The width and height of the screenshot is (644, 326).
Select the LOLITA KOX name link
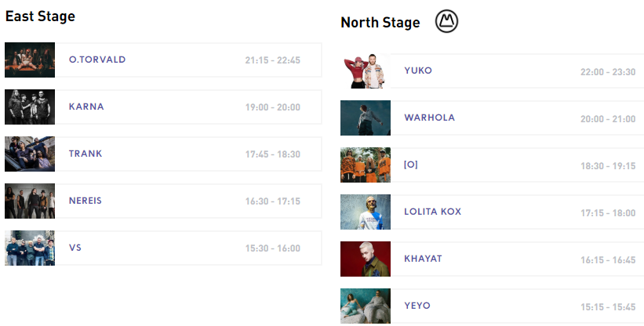click(432, 212)
